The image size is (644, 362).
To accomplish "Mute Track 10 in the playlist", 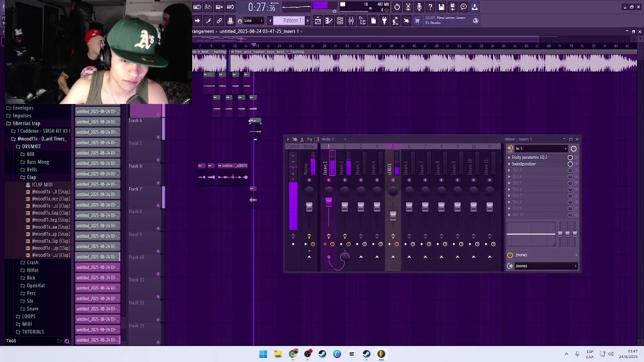I will click(158, 274).
